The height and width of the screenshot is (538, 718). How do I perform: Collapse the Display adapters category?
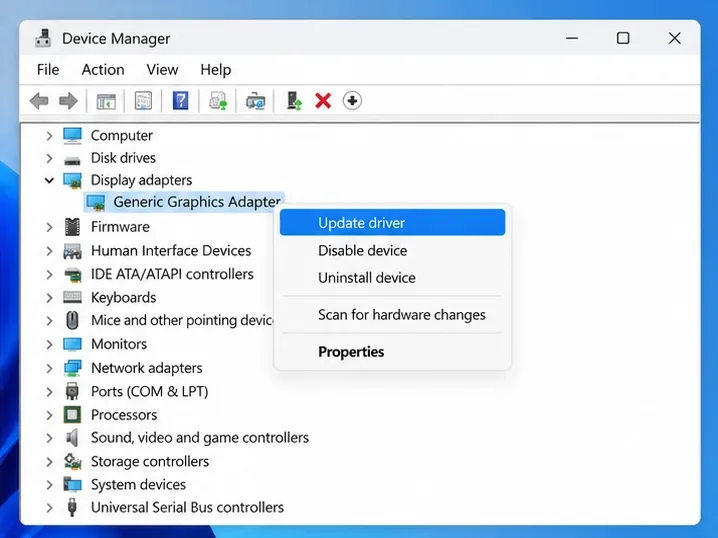tap(49, 180)
